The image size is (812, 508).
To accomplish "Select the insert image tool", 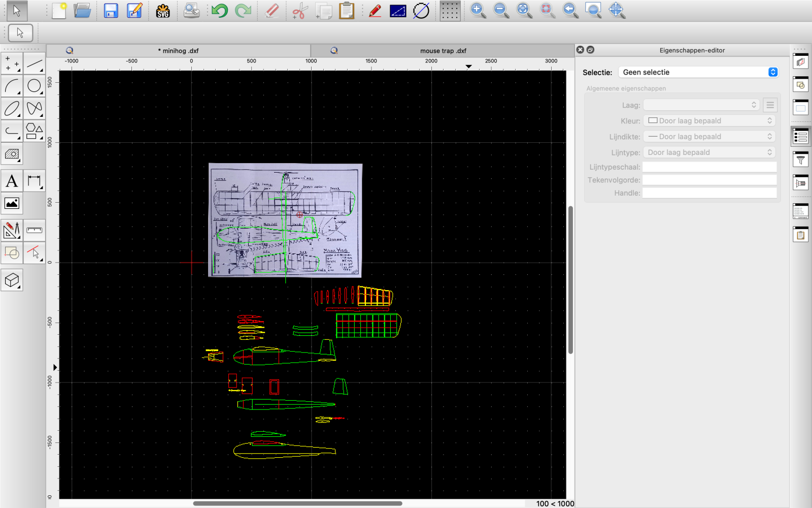I will [12, 203].
